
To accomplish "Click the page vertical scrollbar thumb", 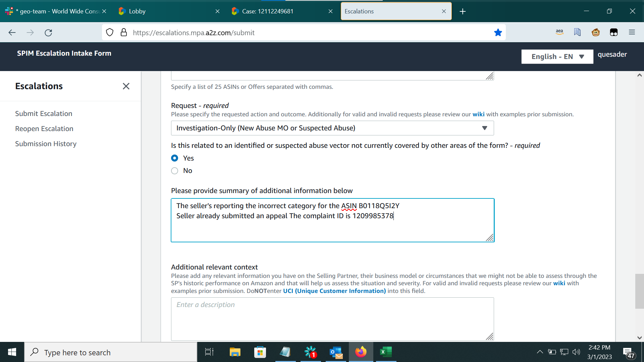I will (x=639, y=291).
